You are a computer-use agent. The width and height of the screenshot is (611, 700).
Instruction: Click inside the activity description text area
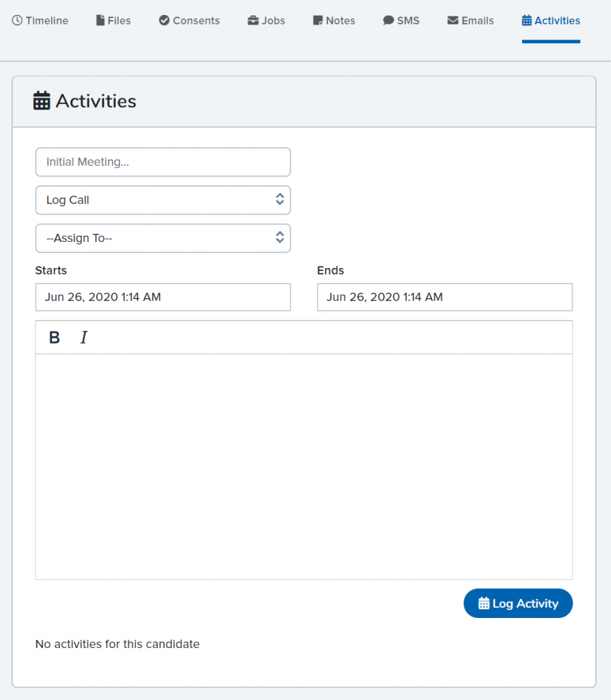click(304, 466)
